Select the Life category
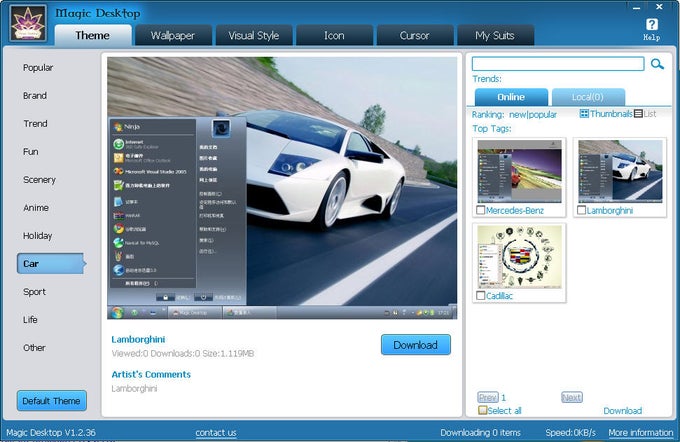The image size is (680, 442). [30, 320]
